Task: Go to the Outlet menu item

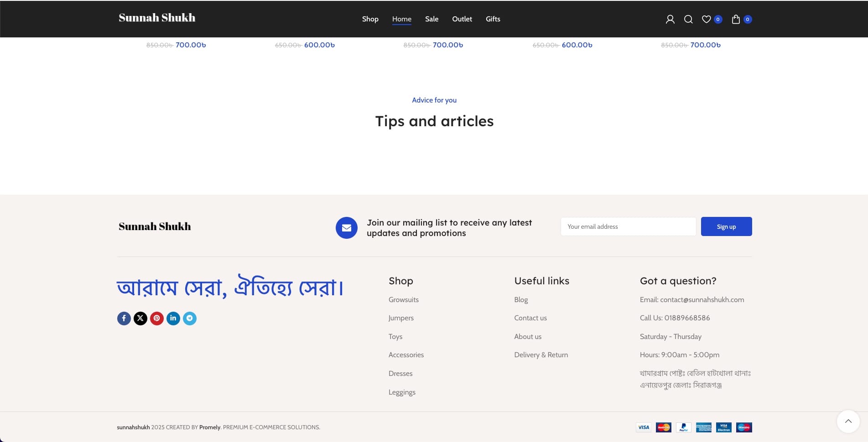Action: click(462, 19)
